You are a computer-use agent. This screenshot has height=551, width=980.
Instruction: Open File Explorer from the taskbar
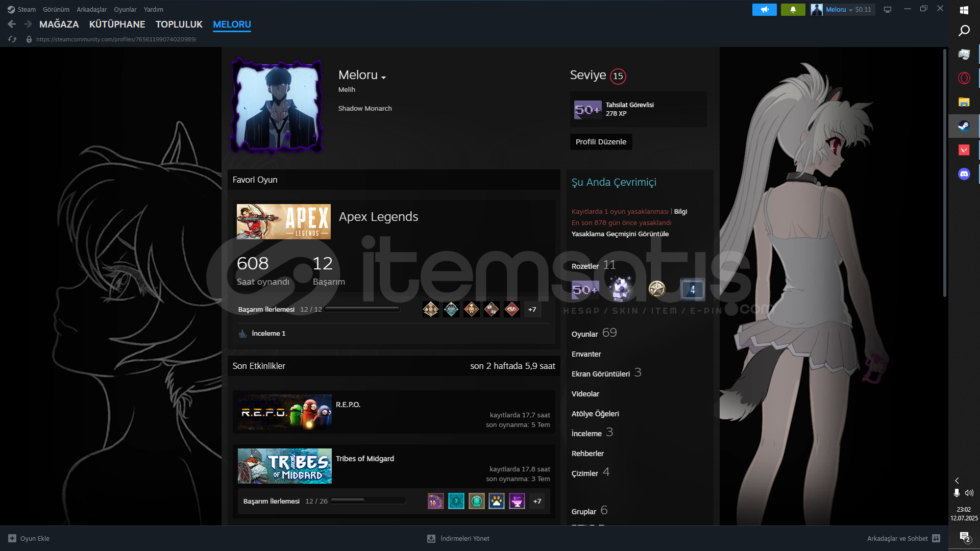(x=964, y=102)
